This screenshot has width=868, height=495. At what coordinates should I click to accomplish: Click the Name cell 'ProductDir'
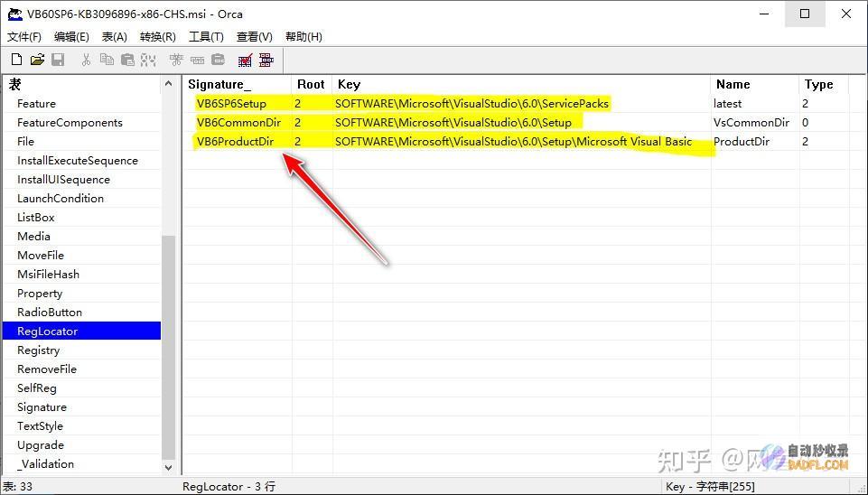point(742,141)
